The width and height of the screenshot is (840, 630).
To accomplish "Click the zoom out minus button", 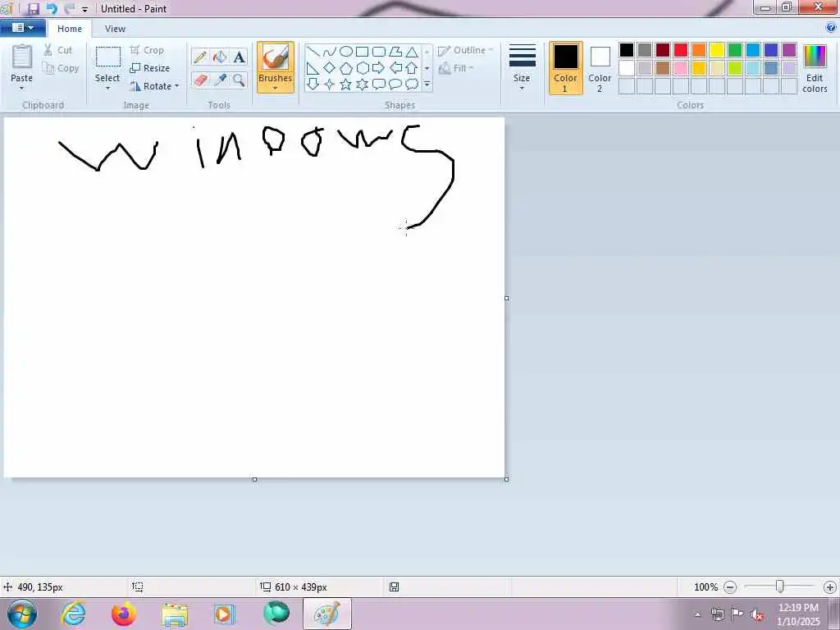I will (x=730, y=587).
